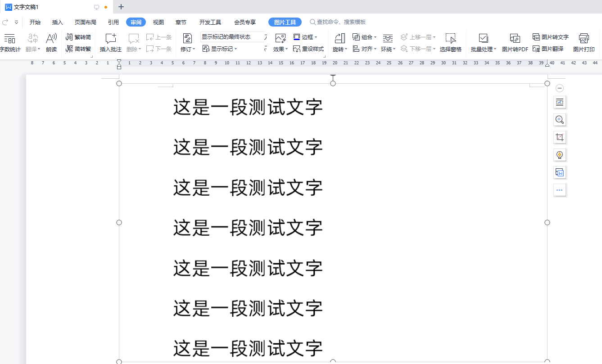602x364 pixels.
Task: Open the 显示标记的最终状态 dropdown box
Action: point(233,37)
